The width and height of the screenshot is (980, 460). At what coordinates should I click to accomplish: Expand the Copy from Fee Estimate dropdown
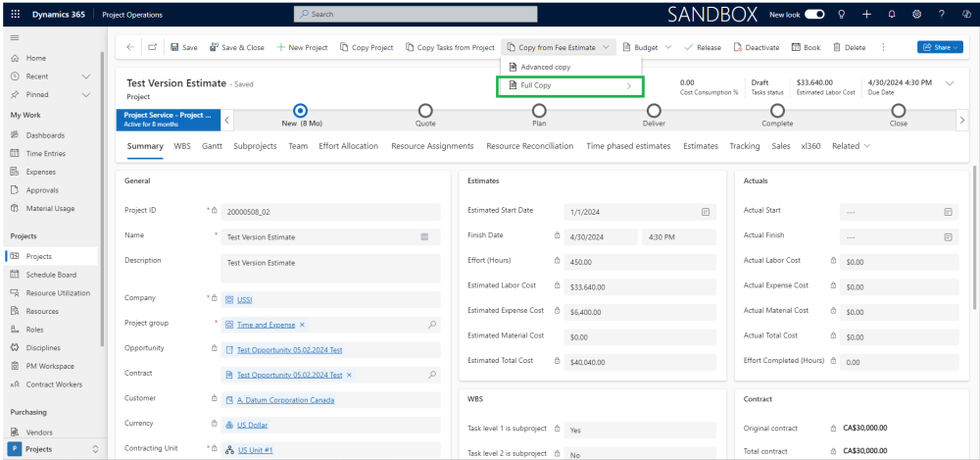[608, 47]
